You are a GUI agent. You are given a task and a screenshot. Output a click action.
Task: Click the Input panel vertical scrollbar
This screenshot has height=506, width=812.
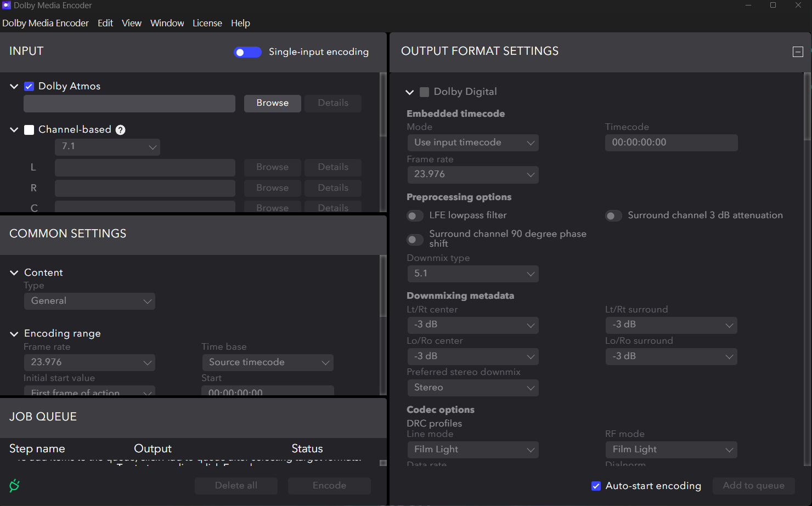tap(383, 104)
